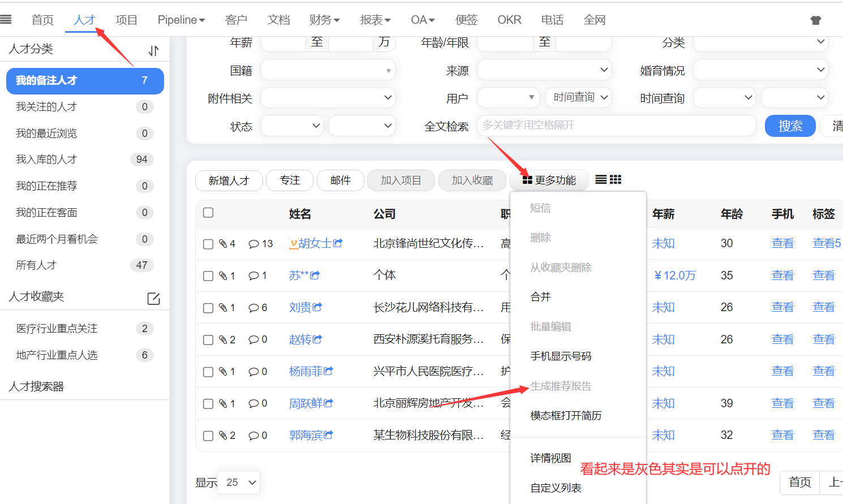The width and height of the screenshot is (843, 504).
Task: Check the checkbox for 周跃鲜's row
Action: tap(208, 404)
